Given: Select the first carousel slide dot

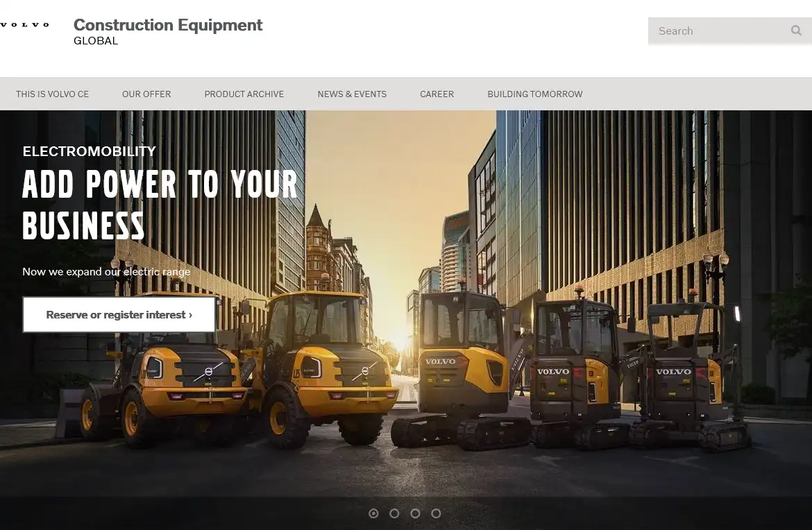Looking at the screenshot, I should (373, 513).
